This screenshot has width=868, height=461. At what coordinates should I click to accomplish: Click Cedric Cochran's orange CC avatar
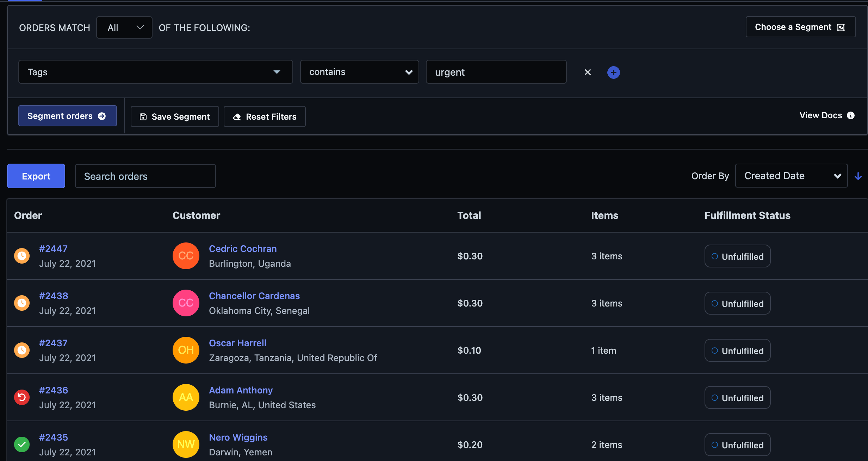pyautogui.click(x=186, y=256)
